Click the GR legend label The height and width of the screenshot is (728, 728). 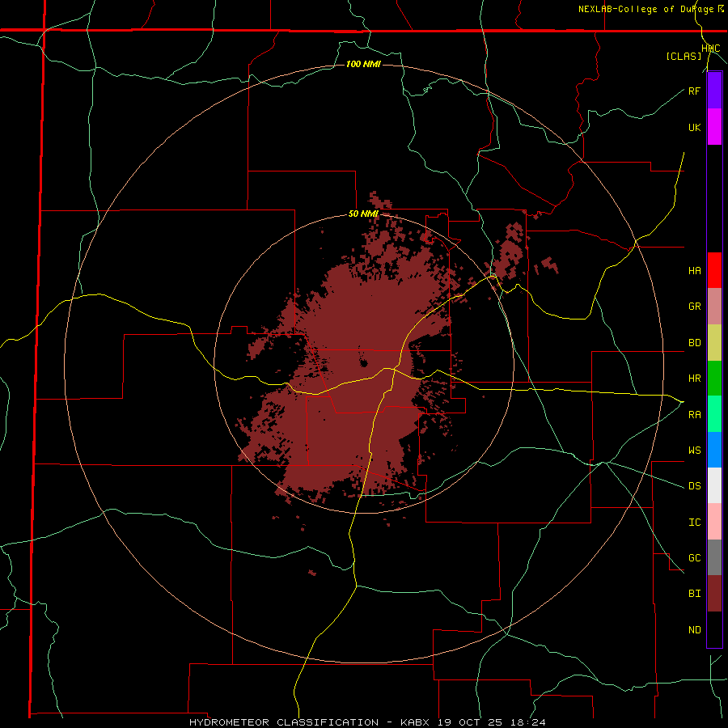pos(694,307)
